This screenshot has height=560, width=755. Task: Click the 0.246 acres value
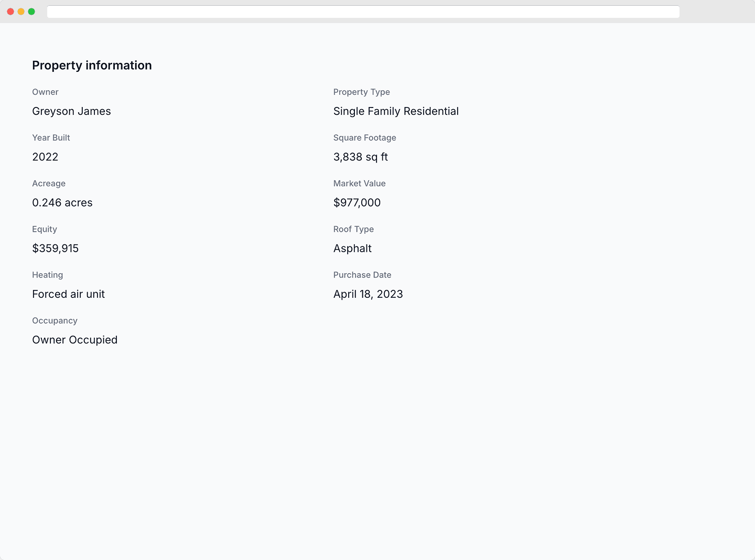pos(62,202)
